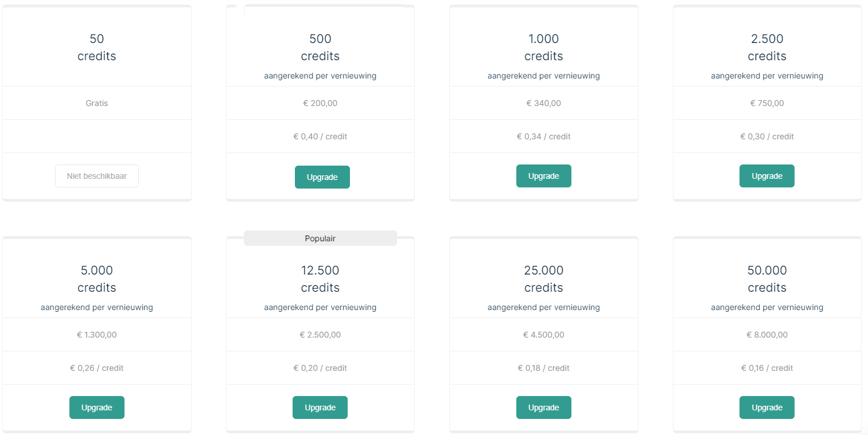Select the 50 credits plan heading
Viewport: 868px width, 435px height.
coord(96,48)
